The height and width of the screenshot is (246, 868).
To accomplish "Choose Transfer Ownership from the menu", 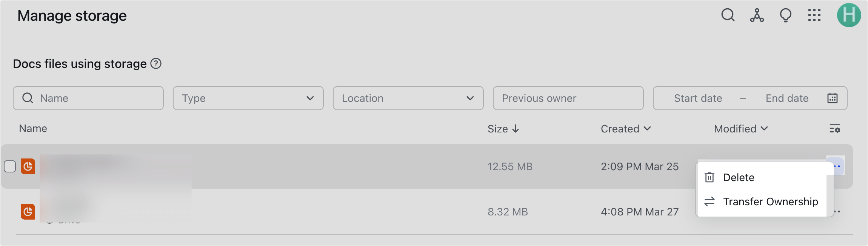I will point(770,201).
